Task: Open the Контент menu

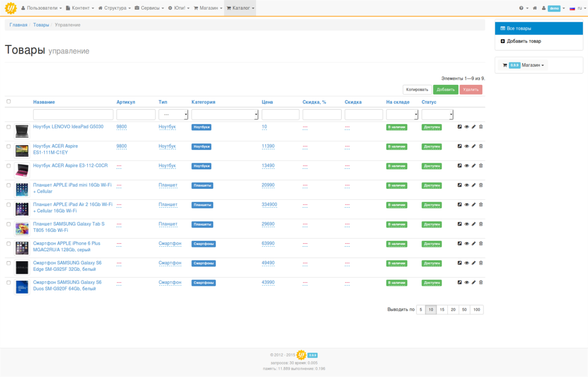Action: 80,8
